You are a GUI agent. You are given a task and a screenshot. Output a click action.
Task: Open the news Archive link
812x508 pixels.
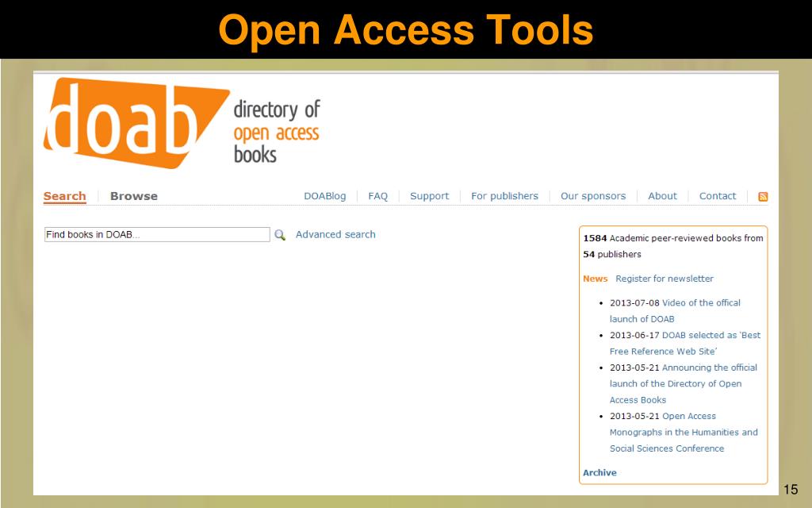click(x=599, y=473)
